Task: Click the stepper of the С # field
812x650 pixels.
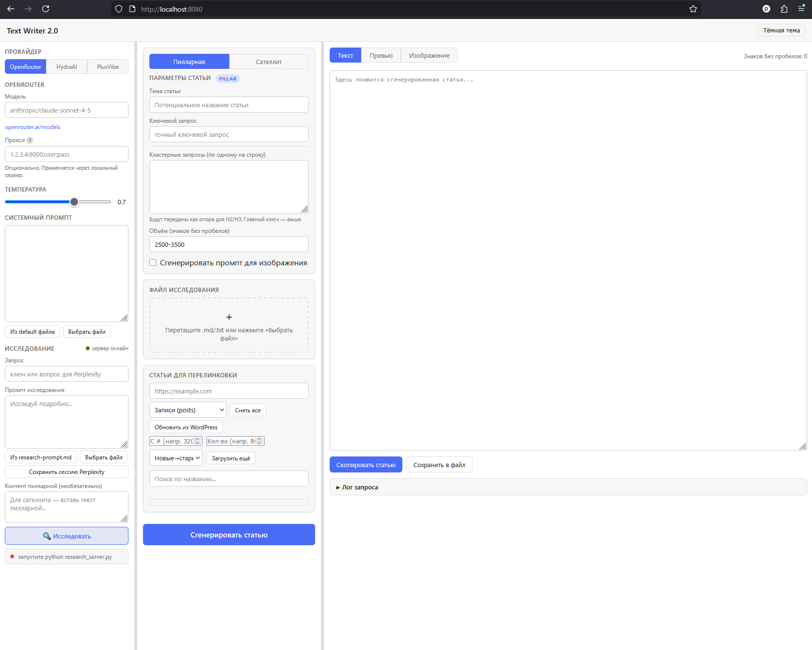Action: pyautogui.click(x=198, y=441)
